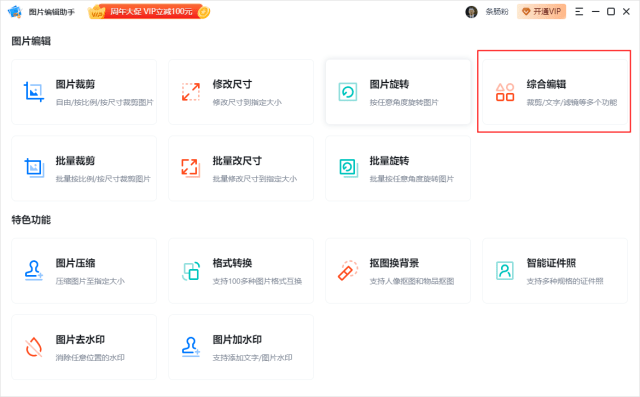Open 修改尺寸 card title
The height and width of the screenshot is (397, 640).
click(x=232, y=84)
